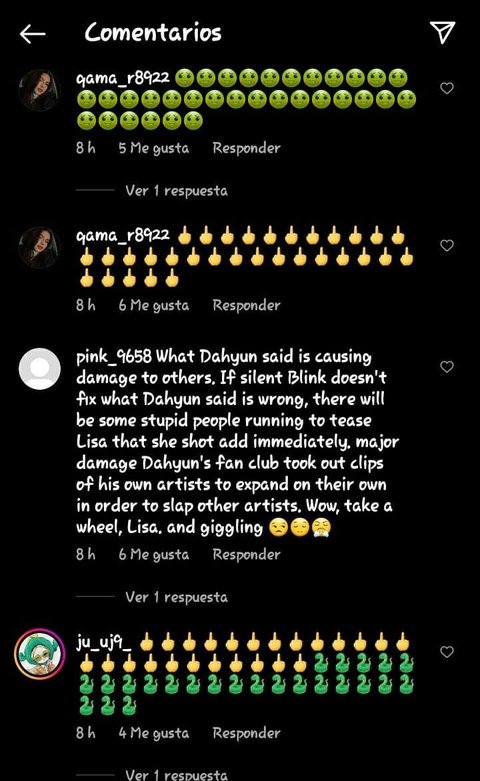Like qama_r8922's middle finger emoji comment

pos(447,245)
